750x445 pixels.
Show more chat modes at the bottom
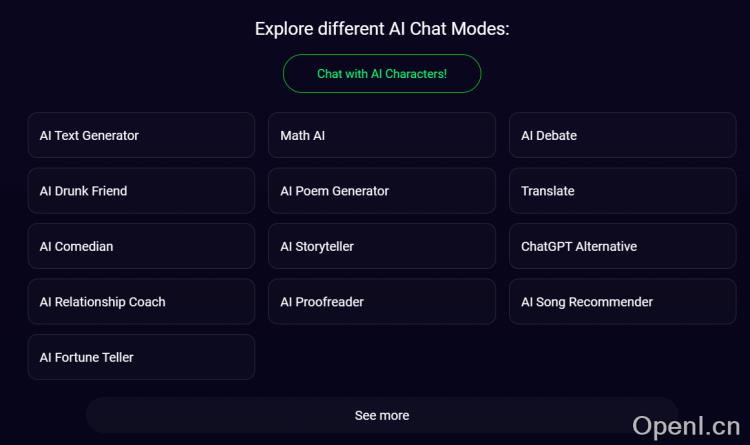[381, 415]
